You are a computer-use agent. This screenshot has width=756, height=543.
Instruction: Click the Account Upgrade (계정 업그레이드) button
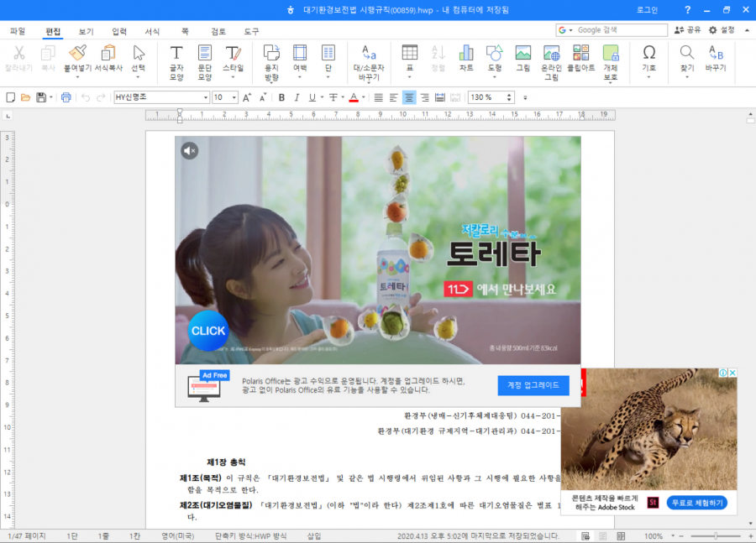pos(533,385)
